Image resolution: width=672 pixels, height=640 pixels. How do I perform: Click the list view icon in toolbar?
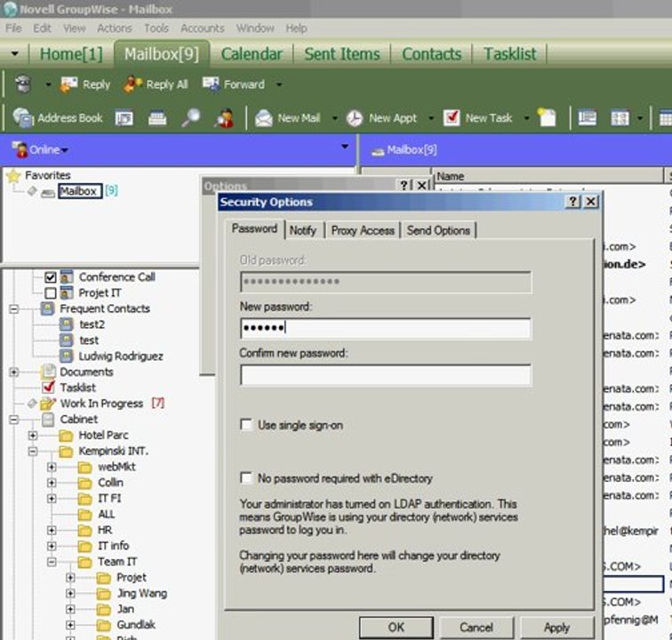(588, 118)
